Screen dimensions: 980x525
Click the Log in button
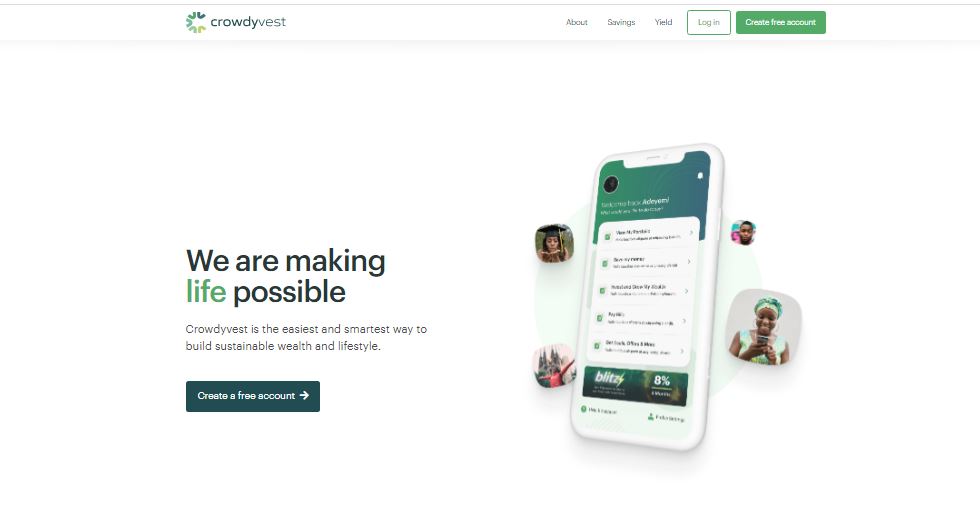709,22
